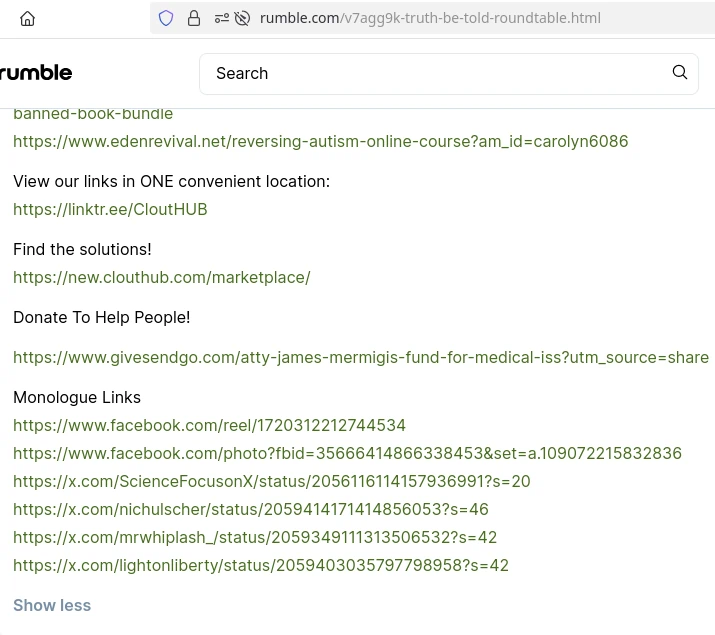Open the Rumble logo home link
The width and height of the screenshot is (715, 635).
[x=36, y=73]
